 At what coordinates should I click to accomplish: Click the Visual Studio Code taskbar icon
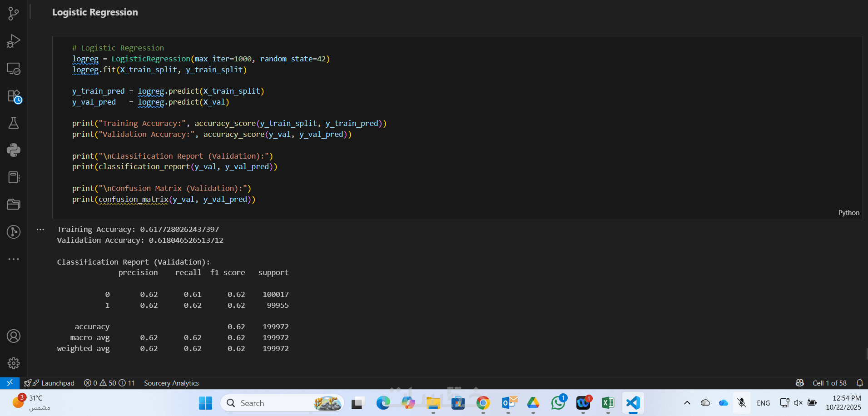(x=633, y=403)
